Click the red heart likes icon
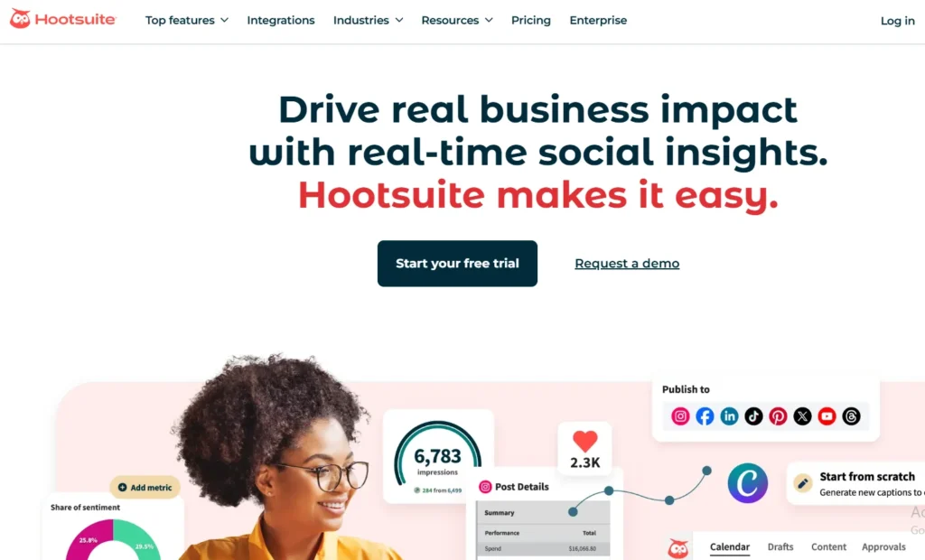925x560 pixels. tap(584, 441)
